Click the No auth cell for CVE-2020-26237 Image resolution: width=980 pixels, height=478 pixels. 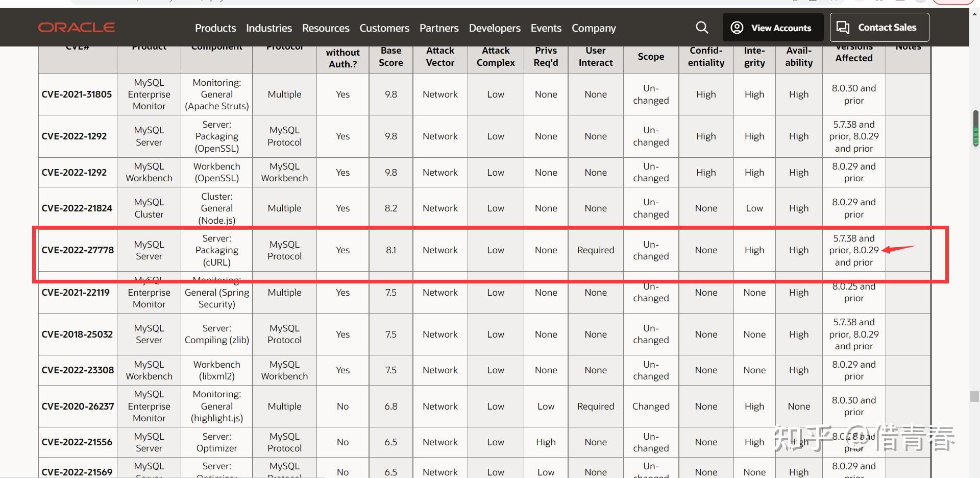click(343, 407)
